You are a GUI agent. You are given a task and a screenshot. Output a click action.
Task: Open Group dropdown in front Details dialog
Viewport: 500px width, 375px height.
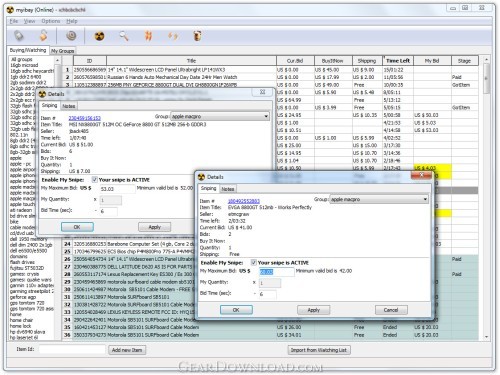[x=379, y=199]
